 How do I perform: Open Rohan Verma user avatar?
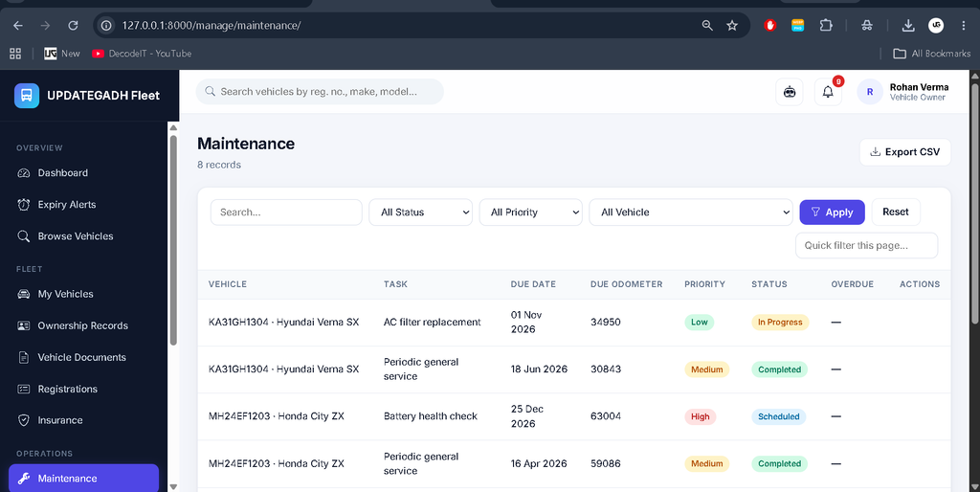pyautogui.click(x=869, y=92)
